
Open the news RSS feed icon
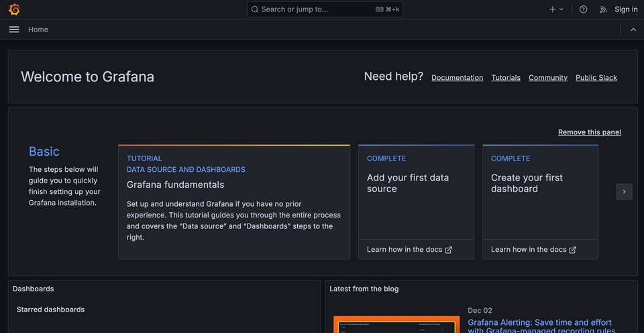coord(603,9)
